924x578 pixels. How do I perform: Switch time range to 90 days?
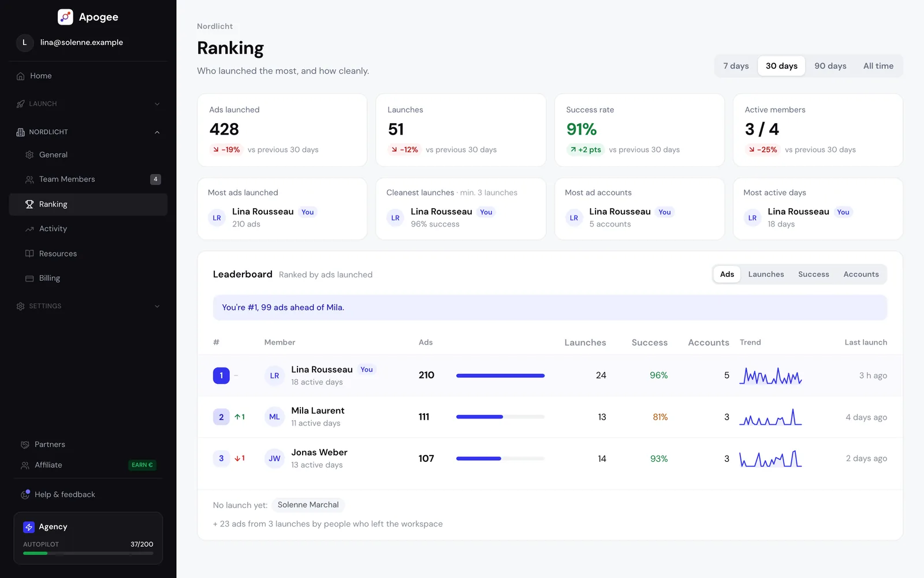pyautogui.click(x=830, y=66)
